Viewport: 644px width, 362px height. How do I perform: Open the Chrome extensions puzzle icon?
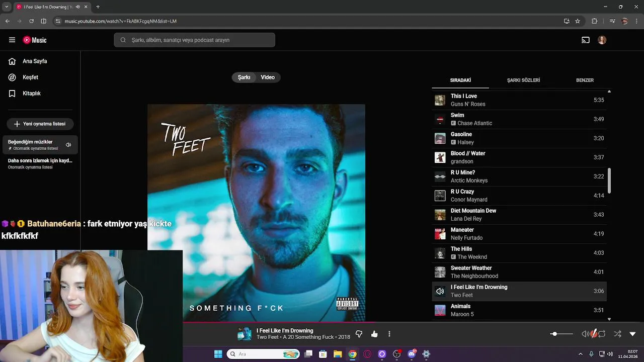pos(595,21)
